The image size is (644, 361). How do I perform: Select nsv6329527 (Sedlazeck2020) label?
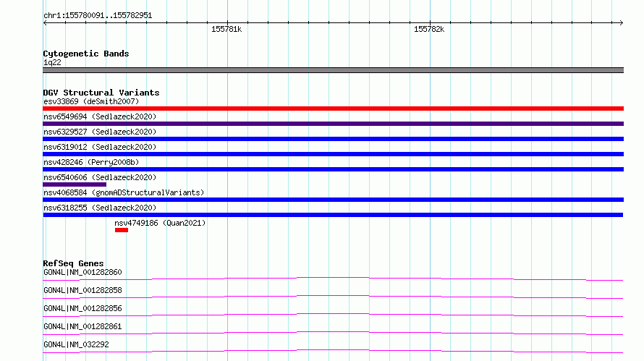point(100,132)
